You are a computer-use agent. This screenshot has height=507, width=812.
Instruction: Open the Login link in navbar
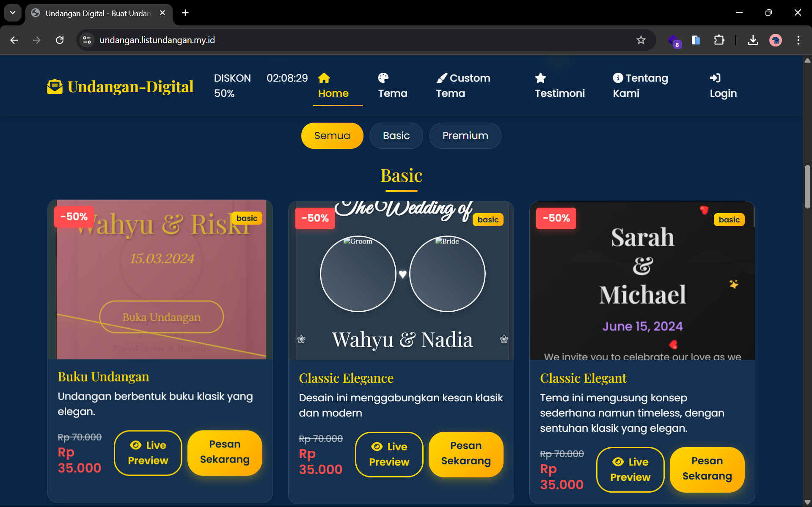click(x=723, y=86)
